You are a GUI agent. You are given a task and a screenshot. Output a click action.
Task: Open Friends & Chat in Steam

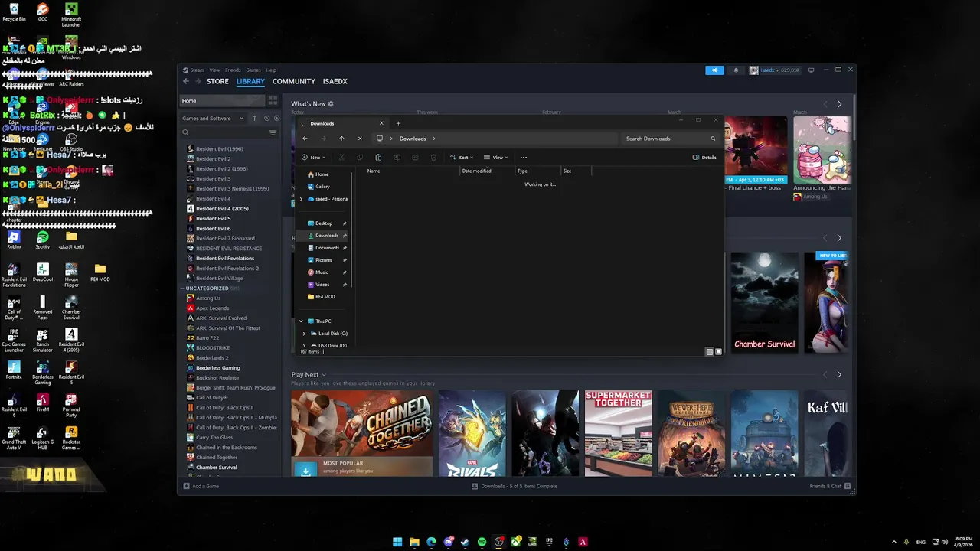coord(830,486)
